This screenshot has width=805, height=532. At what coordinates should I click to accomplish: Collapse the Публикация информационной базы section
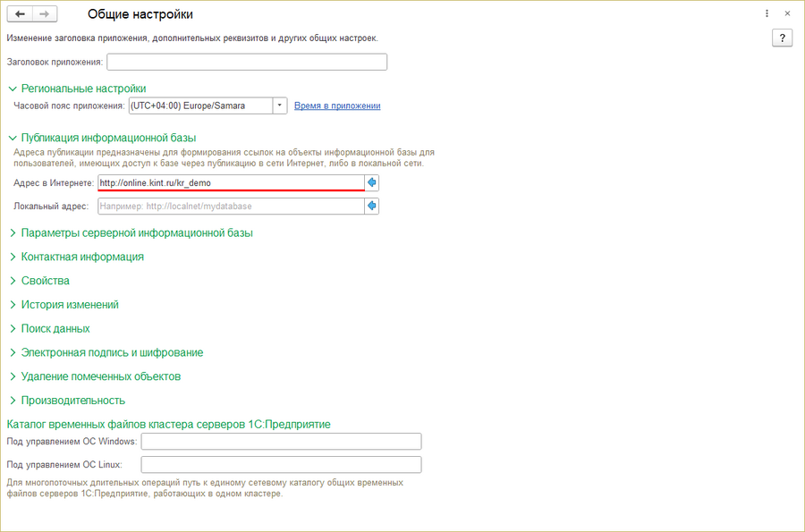click(x=103, y=138)
